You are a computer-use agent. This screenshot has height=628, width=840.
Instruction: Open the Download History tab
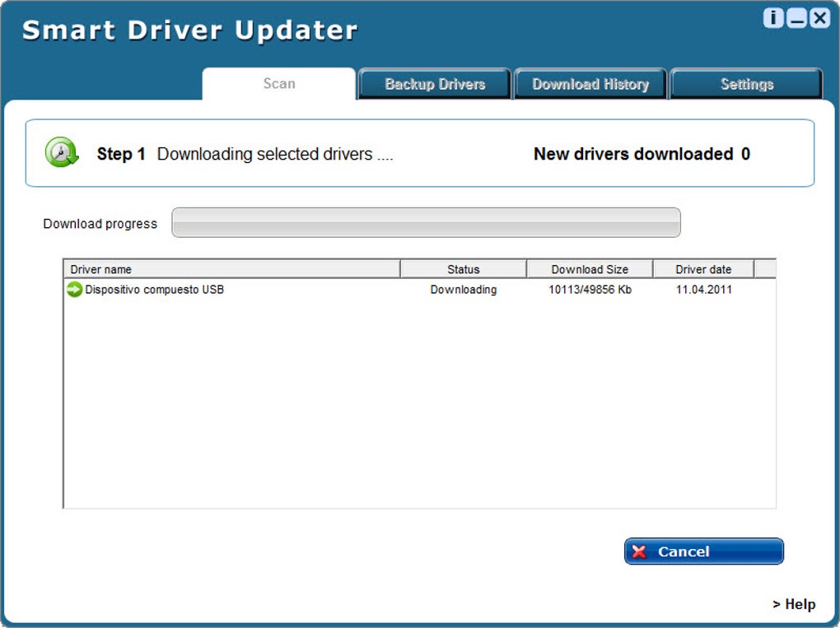tap(590, 84)
